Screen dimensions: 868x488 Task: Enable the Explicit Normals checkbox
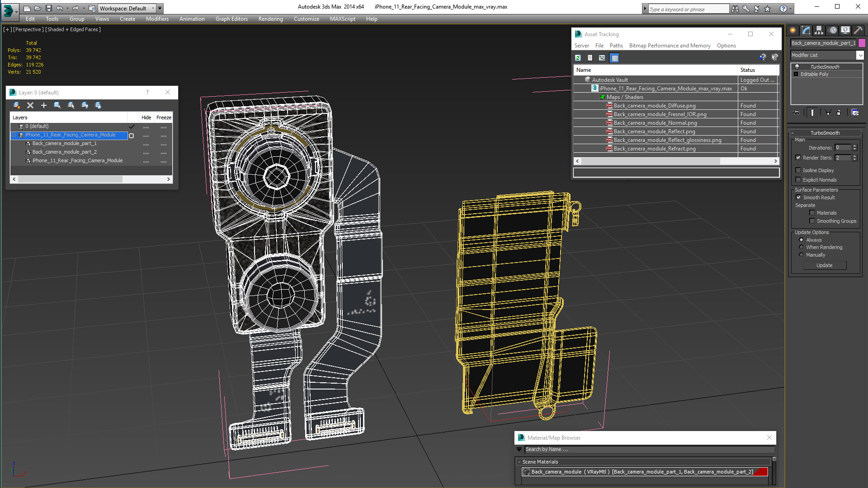tap(798, 180)
